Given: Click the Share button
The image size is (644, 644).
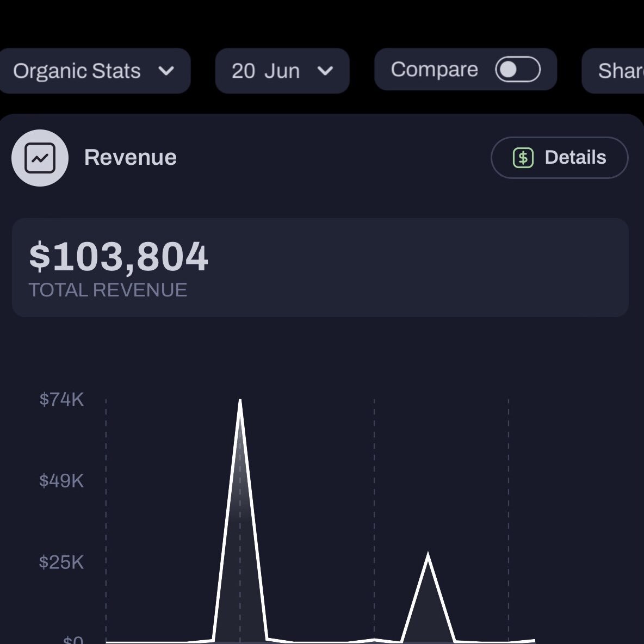Looking at the screenshot, I should (613, 71).
